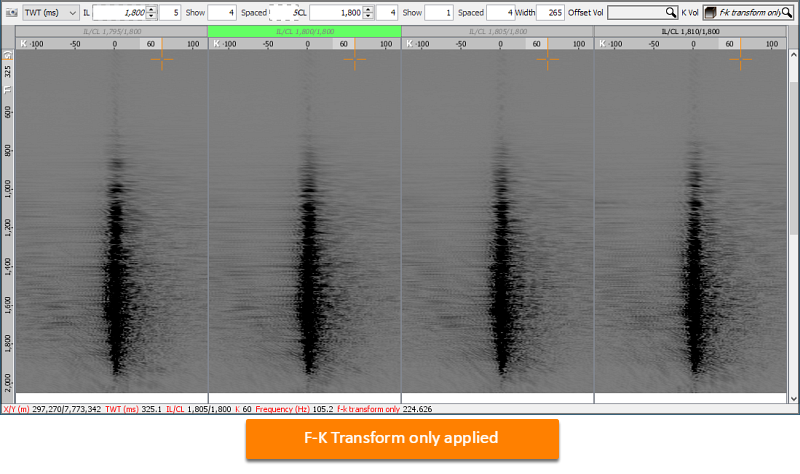Click the vertical axis lock icon at left
This screenshot has width=800, height=474.
(7, 55)
